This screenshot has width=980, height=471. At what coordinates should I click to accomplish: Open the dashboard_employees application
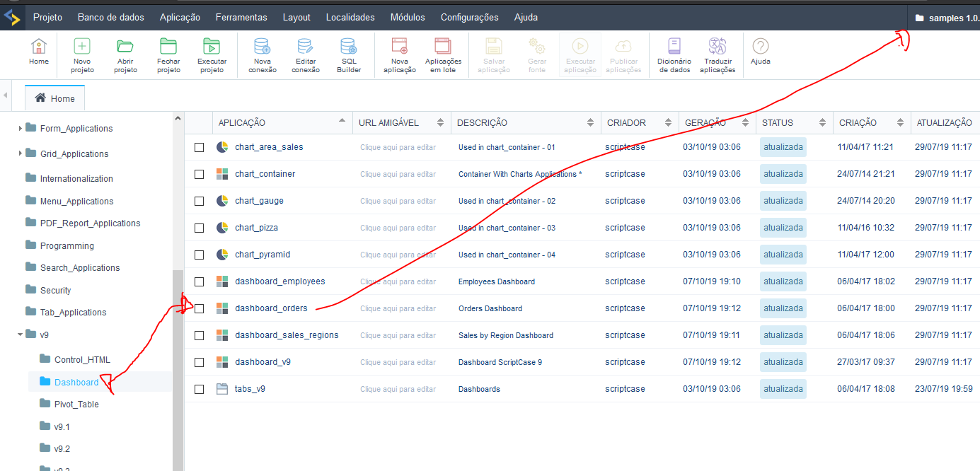[x=279, y=281]
